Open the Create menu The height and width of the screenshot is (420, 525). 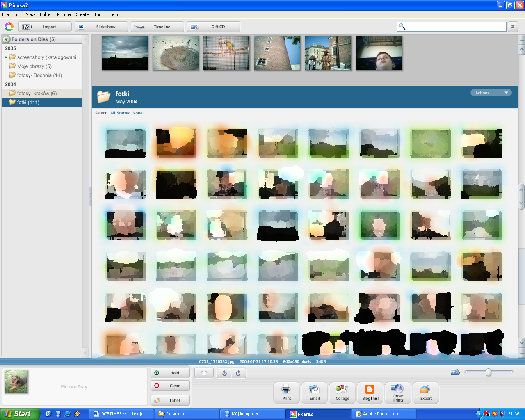coord(82,14)
